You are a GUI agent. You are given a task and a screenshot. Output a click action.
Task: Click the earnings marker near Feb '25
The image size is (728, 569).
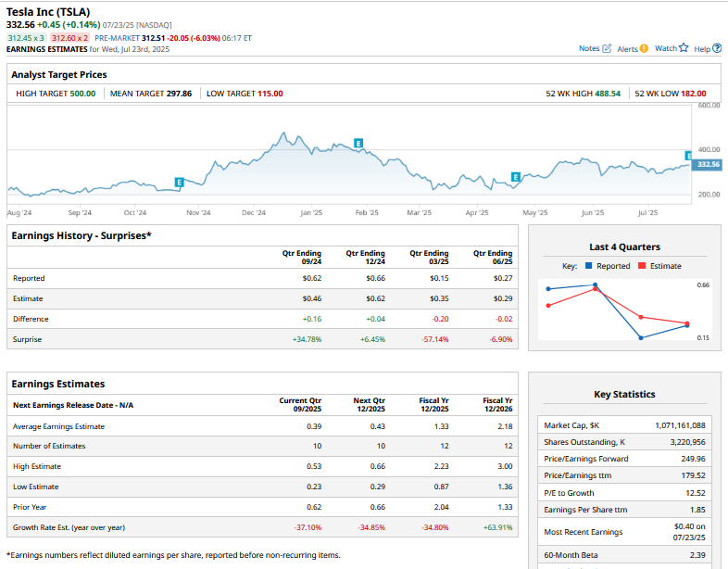[x=358, y=143]
